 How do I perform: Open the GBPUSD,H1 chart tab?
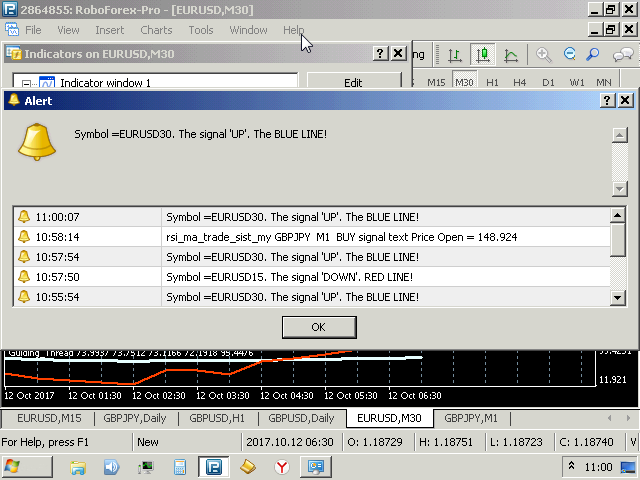[217, 418]
